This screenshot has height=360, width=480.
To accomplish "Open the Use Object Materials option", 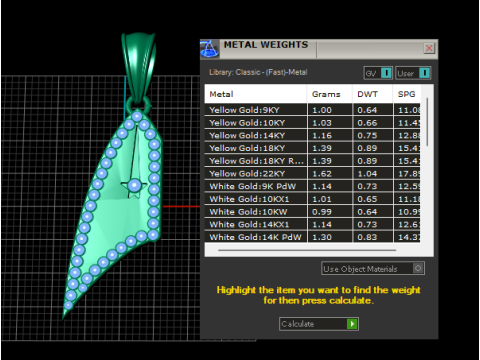I will tap(373, 268).
